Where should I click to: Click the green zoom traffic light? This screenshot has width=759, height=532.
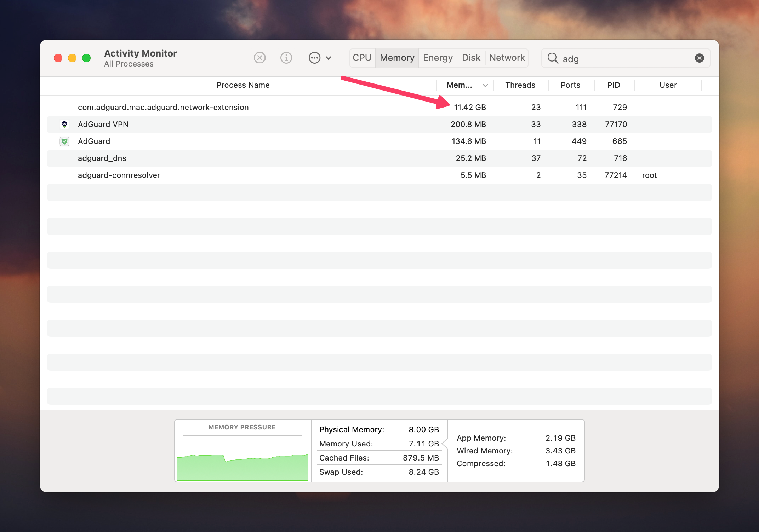coord(86,58)
